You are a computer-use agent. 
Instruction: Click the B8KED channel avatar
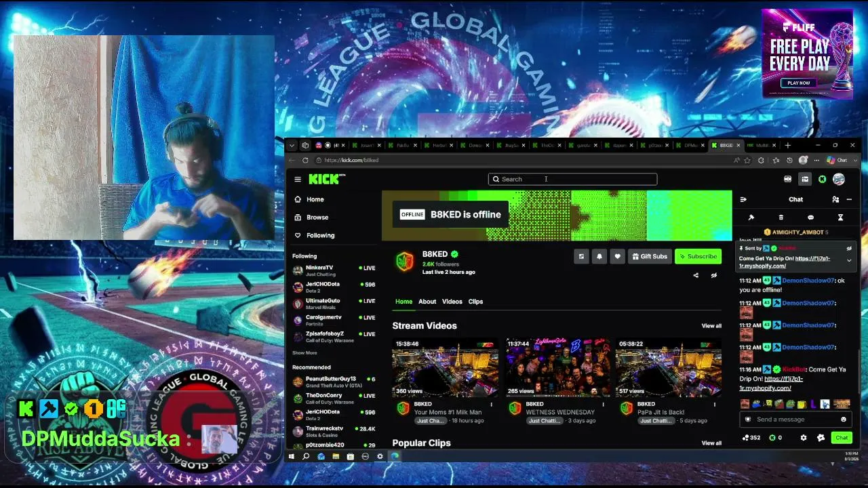click(405, 262)
